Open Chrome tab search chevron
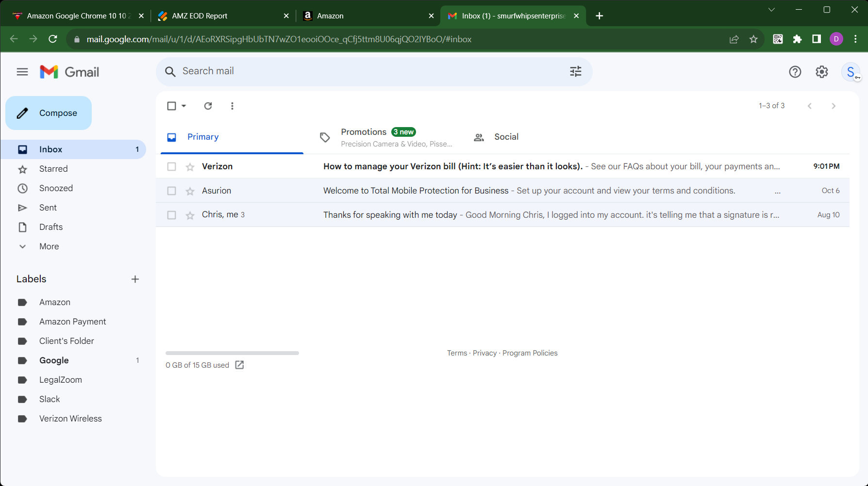Screen dimensions: 868x486 [x=771, y=10]
